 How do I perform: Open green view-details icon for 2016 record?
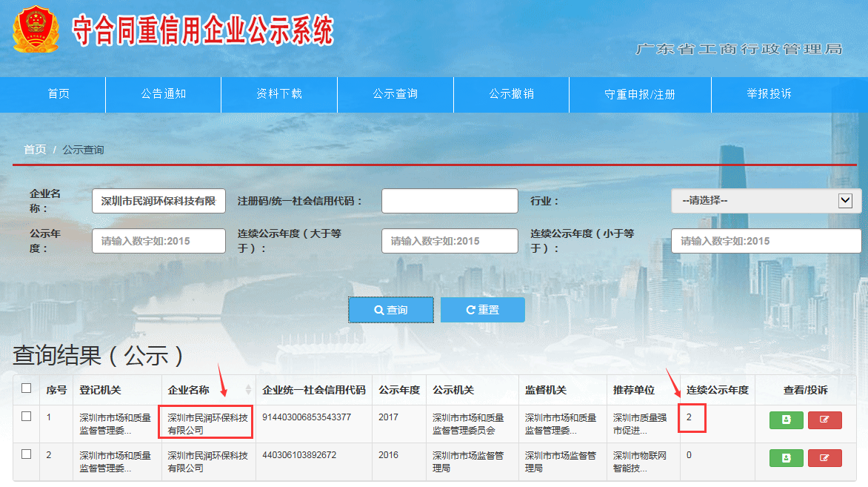coord(786,457)
